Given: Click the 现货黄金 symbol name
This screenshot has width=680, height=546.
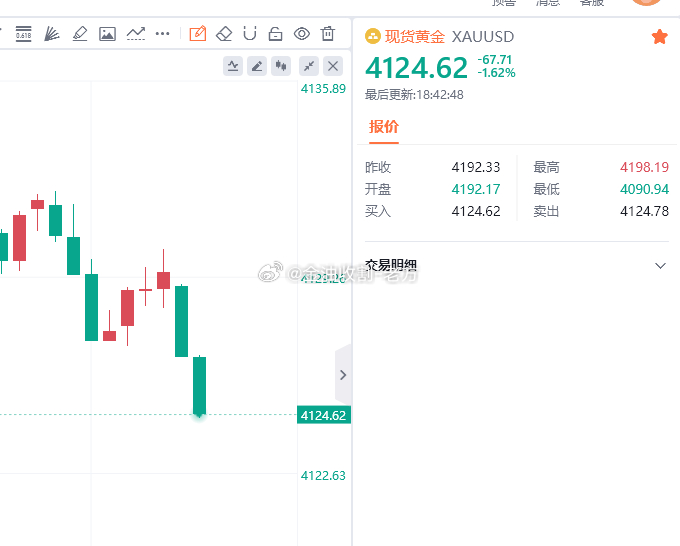Looking at the screenshot, I should (415, 36).
